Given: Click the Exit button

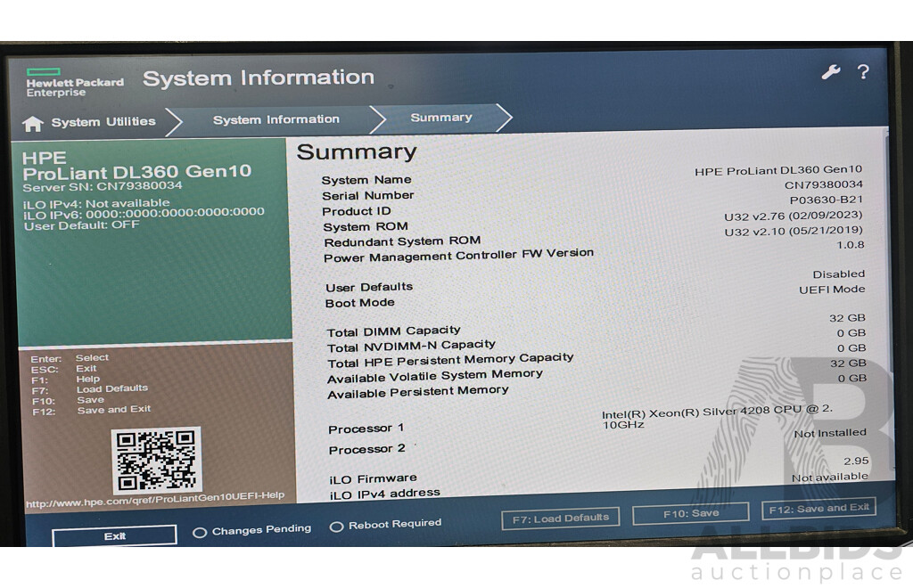Looking at the screenshot, I should point(114,535).
